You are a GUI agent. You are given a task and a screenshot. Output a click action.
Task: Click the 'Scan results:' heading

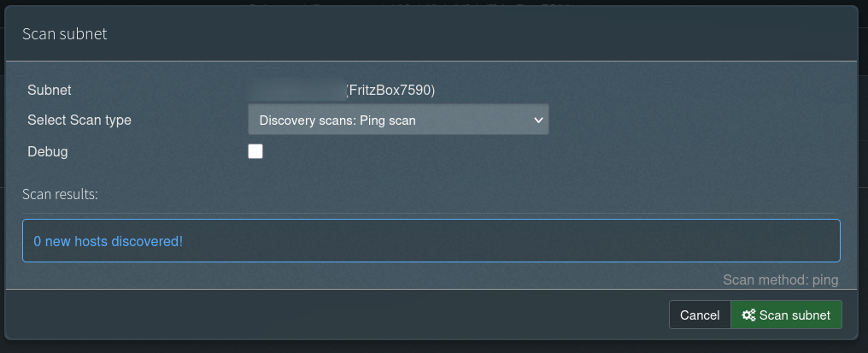pyautogui.click(x=61, y=194)
